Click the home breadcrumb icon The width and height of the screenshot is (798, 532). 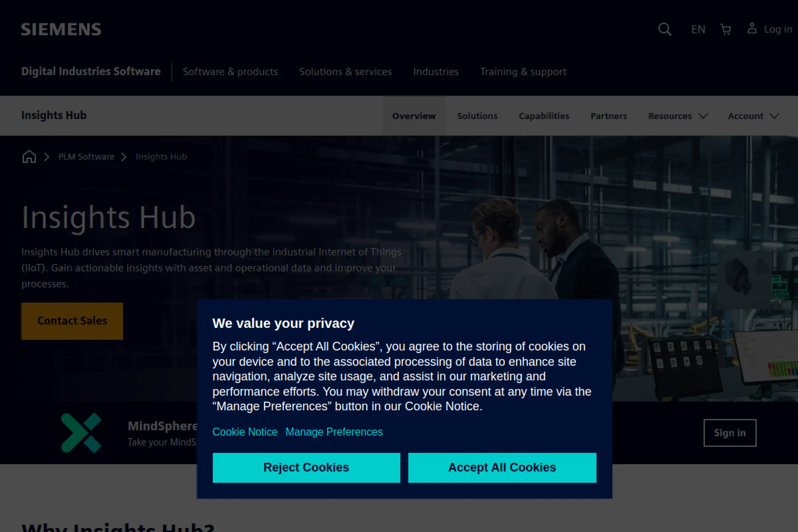tap(29, 156)
